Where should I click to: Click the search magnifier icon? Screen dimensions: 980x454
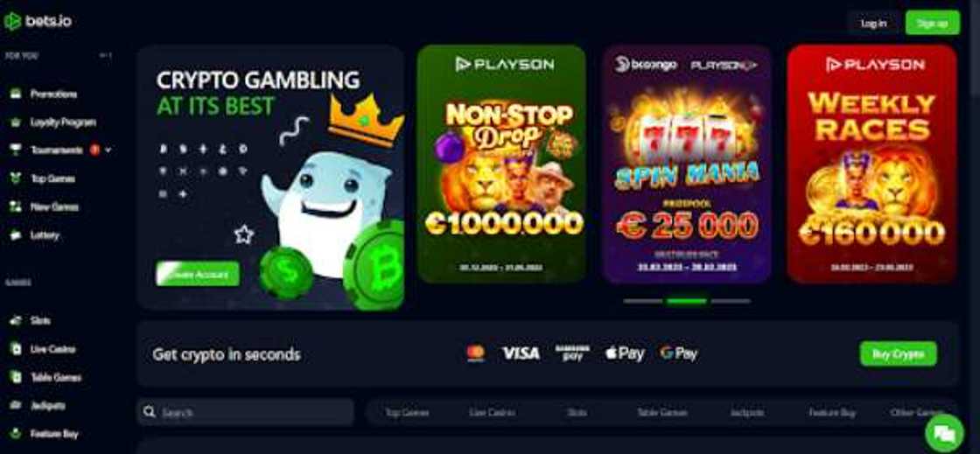(150, 411)
